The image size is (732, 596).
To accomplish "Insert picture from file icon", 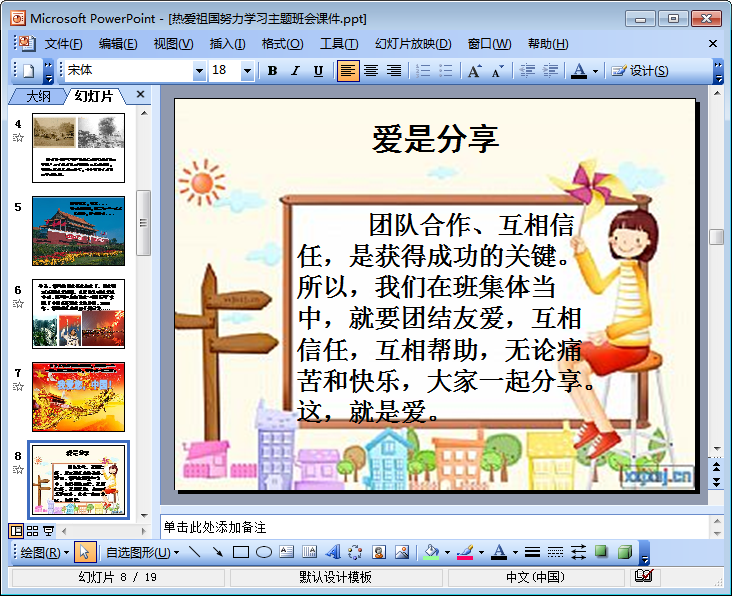I will pyautogui.click(x=401, y=553).
